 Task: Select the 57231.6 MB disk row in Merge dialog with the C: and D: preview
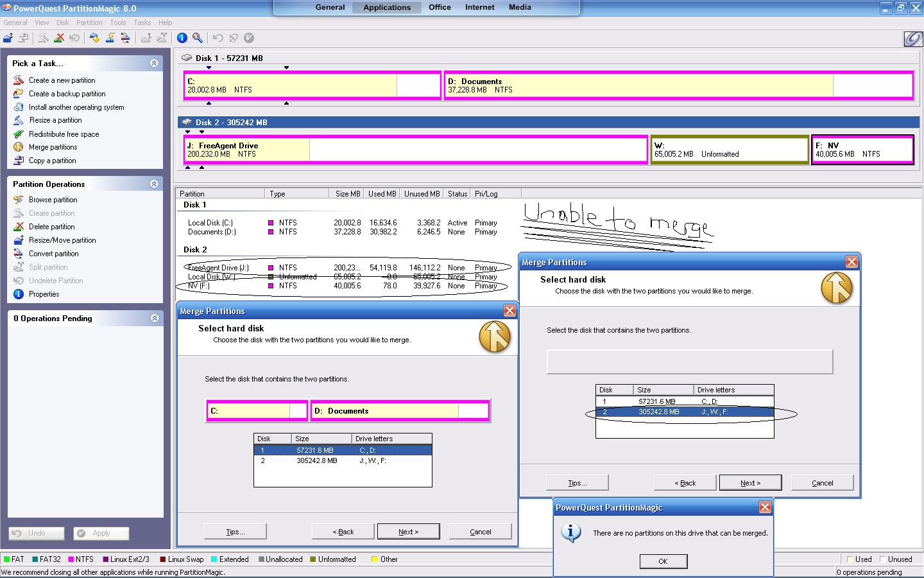tap(343, 450)
